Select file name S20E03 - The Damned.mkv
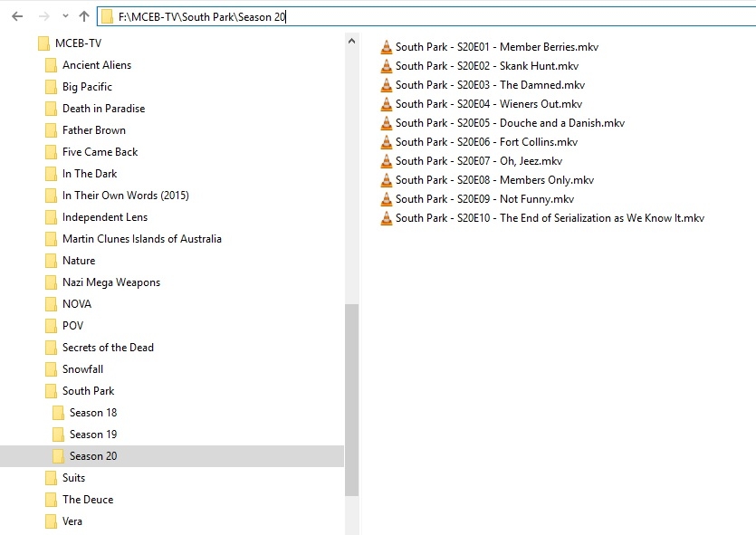 pyautogui.click(x=491, y=85)
